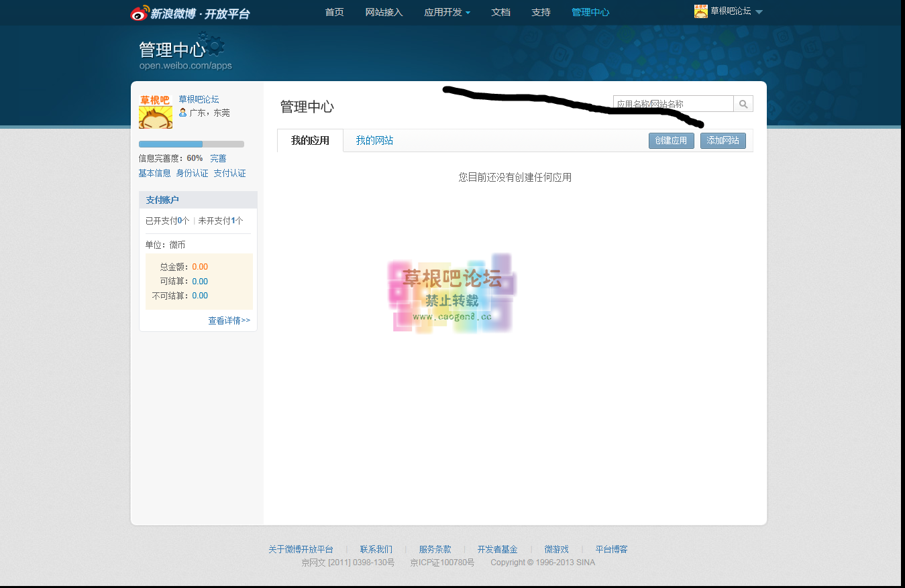Image resolution: width=905 pixels, height=588 pixels.
Task: Click 微游戏 in the footer
Action: click(x=555, y=549)
